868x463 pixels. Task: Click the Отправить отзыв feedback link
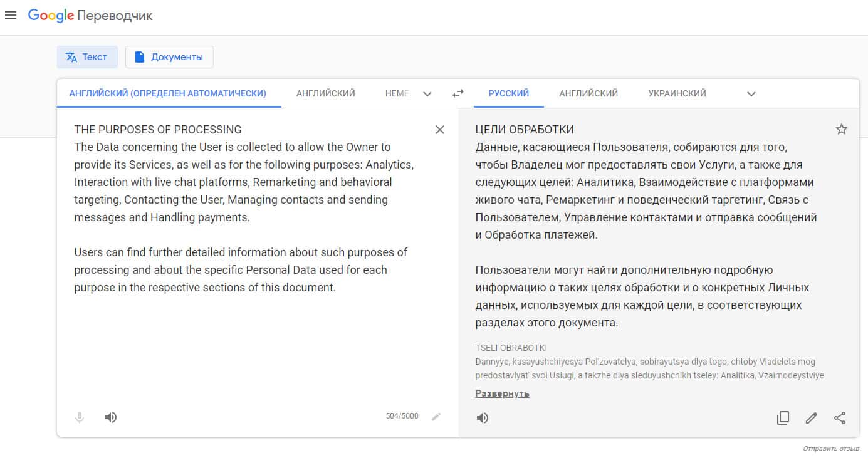tap(831, 449)
